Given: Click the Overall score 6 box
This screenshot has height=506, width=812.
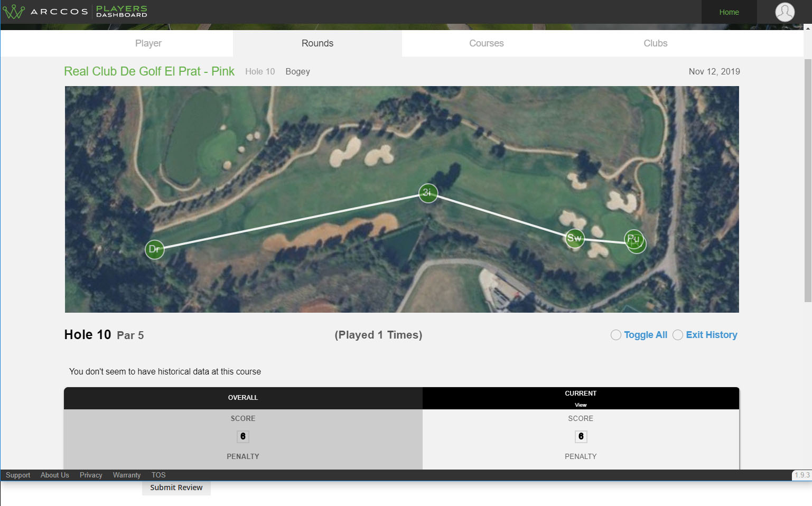Looking at the screenshot, I should pos(243,436).
